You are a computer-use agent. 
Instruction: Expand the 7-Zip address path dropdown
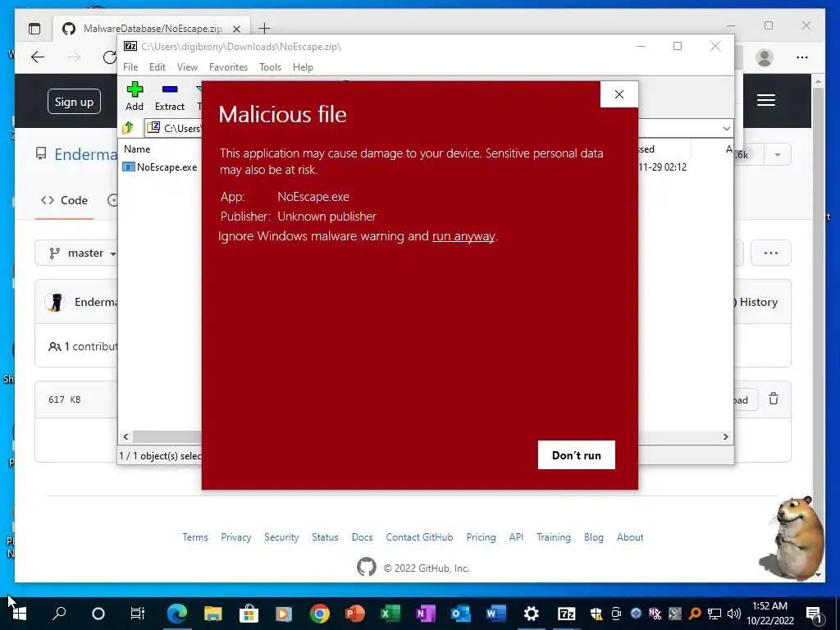pos(726,129)
